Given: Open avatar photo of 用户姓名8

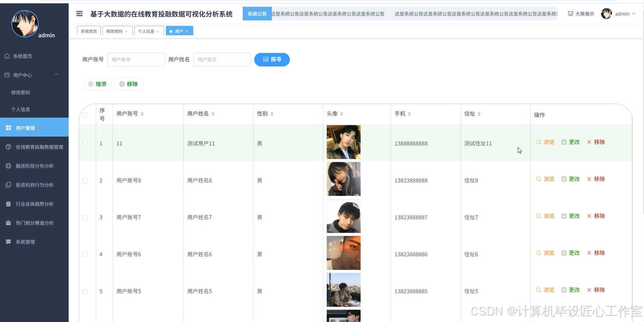Looking at the screenshot, I should 344,179.
